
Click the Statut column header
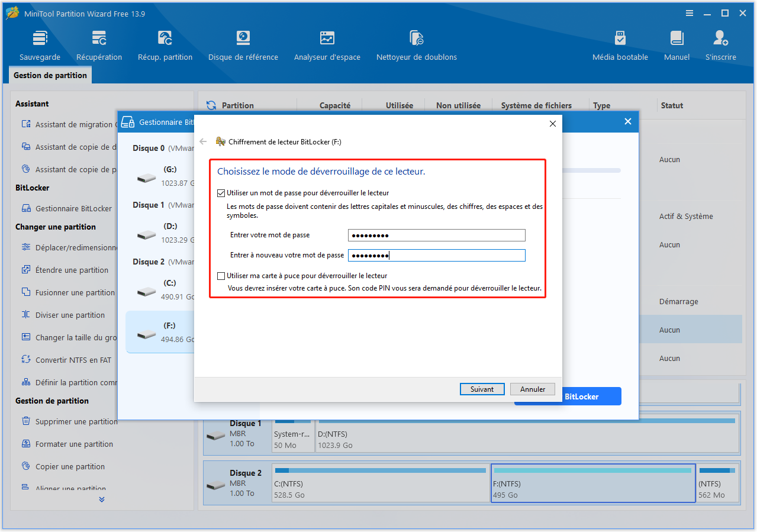[672, 105]
